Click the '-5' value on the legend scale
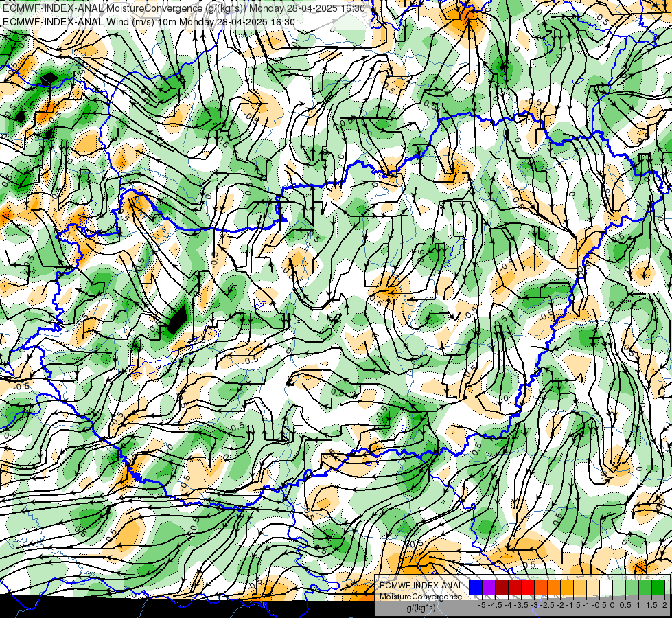The height and width of the screenshot is (618, 672). click(482, 605)
